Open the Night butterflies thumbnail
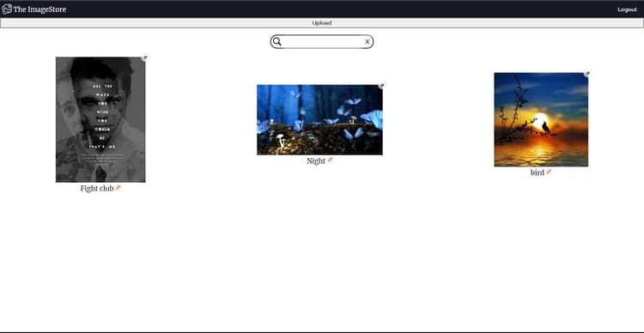 tap(319, 120)
